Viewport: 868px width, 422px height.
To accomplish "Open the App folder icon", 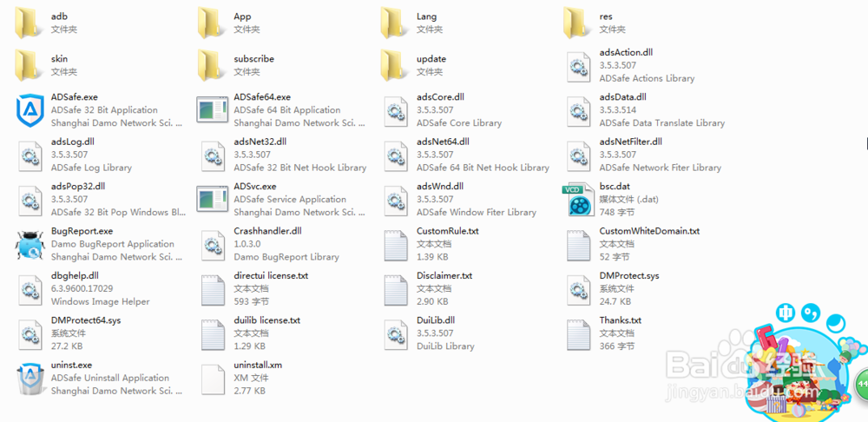I will click(x=212, y=23).
